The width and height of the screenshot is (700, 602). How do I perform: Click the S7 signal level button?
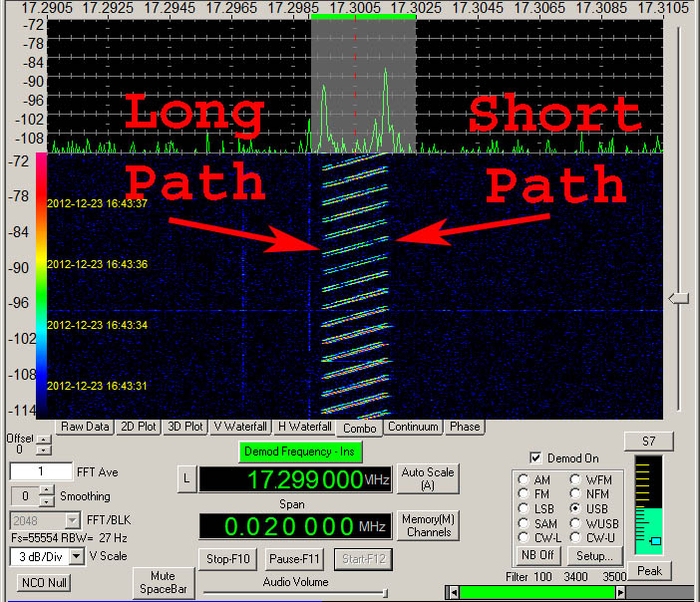[x=649, y=442]
